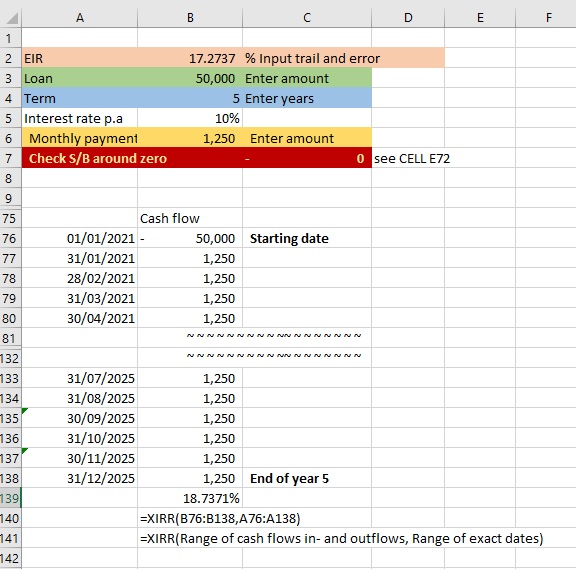The image size is (576, 569).
Task: Select row 139 header
Action: pyautogui.click(x=10, y=498)
